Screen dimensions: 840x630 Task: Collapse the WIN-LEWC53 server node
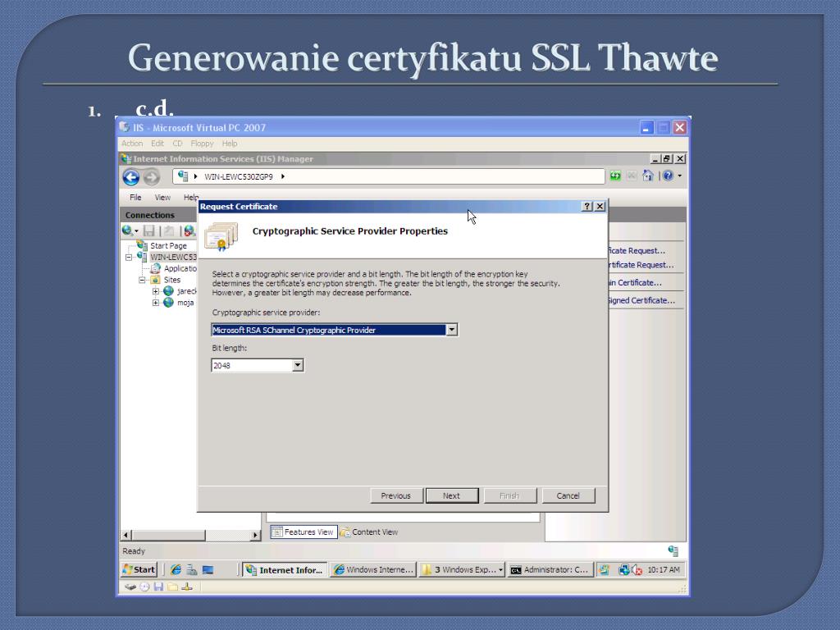pyautogui.click(x=129, y=257)
